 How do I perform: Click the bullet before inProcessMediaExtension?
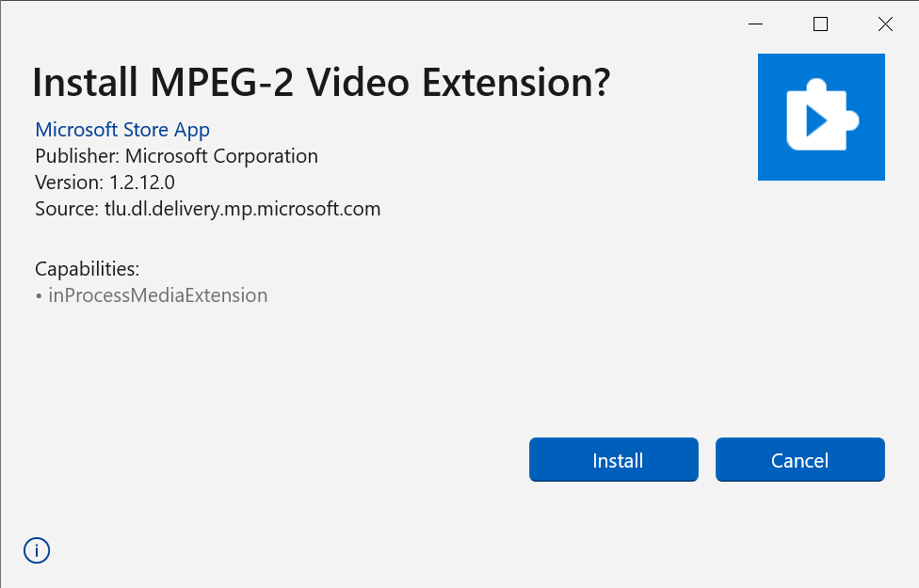tap(39, 296)
